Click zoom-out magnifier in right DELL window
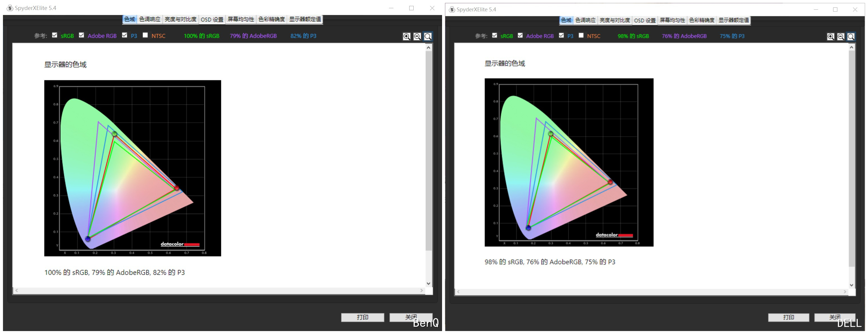The height and width of the screenshot is (334, 868). click(841, 37)
